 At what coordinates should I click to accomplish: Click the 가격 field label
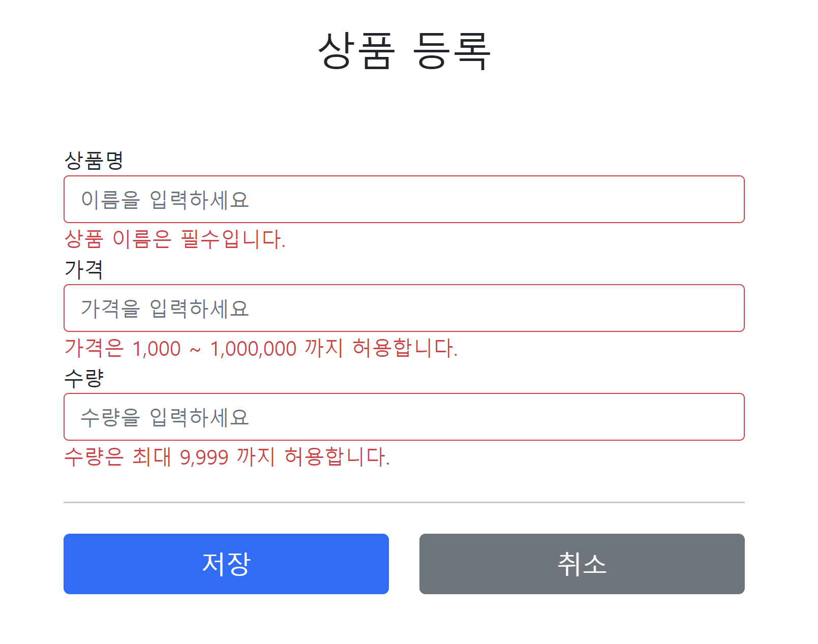tap(84, 270)
